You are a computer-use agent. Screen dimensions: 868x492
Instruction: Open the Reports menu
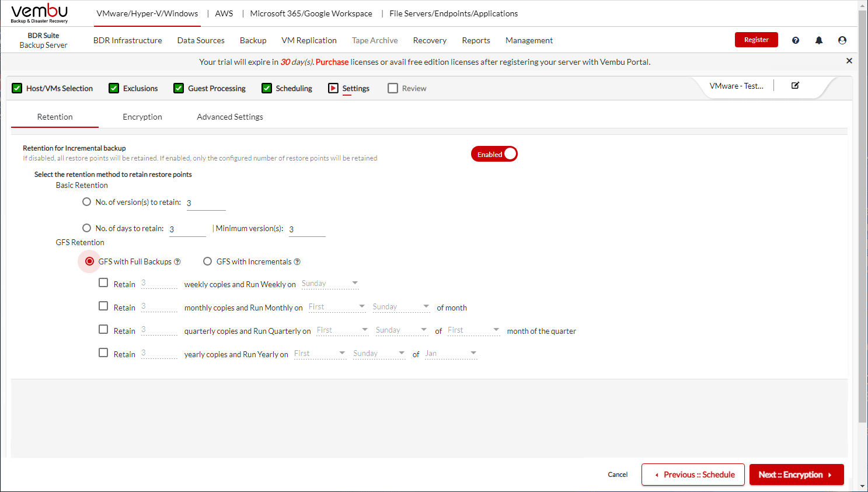(x=476, y=40)
